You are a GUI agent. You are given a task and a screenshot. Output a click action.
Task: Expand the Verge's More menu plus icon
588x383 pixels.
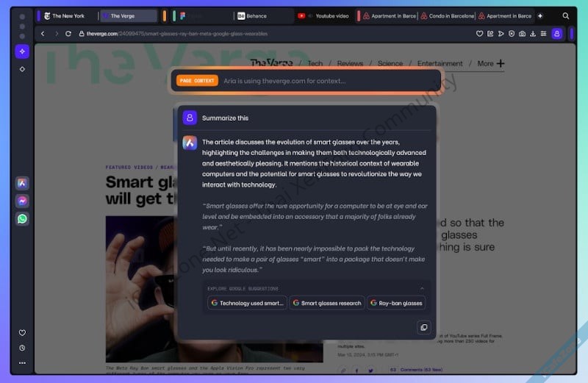501,64
